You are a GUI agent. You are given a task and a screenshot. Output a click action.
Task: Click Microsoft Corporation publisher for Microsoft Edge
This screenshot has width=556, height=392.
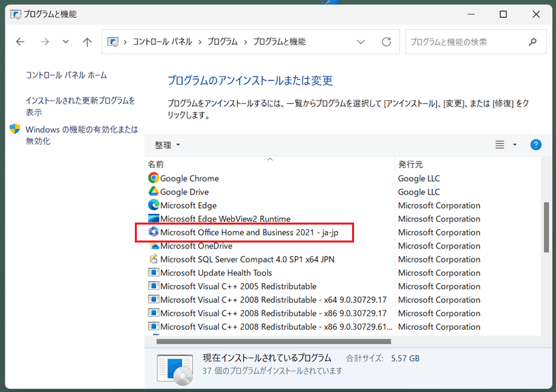439,205
